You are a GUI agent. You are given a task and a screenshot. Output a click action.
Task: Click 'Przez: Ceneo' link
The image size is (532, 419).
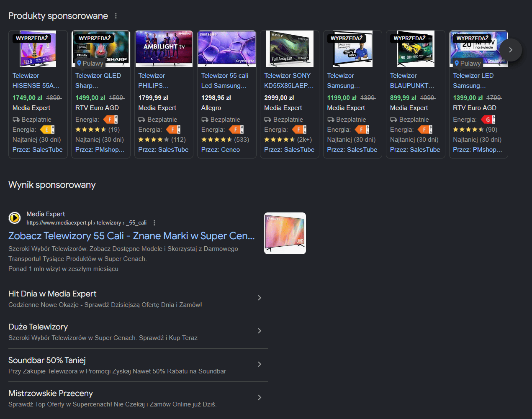tap(221, 150)
